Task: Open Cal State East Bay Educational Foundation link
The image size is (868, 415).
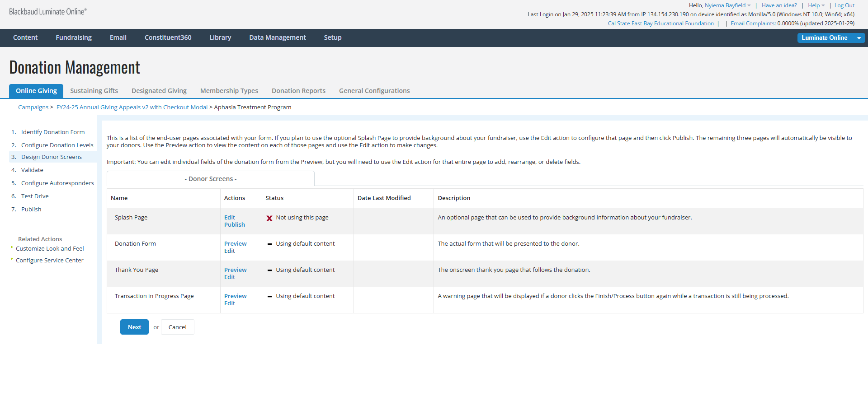Action: [661, 23]
